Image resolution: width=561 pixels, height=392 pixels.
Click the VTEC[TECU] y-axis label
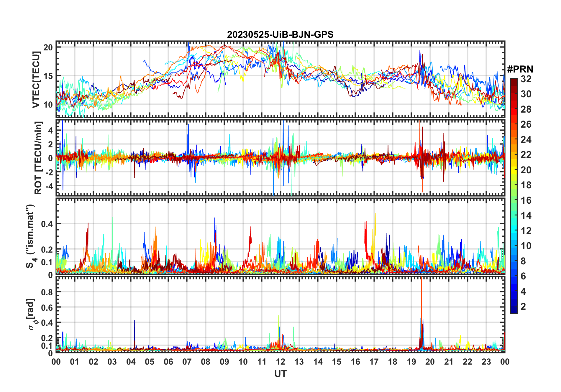36,80
